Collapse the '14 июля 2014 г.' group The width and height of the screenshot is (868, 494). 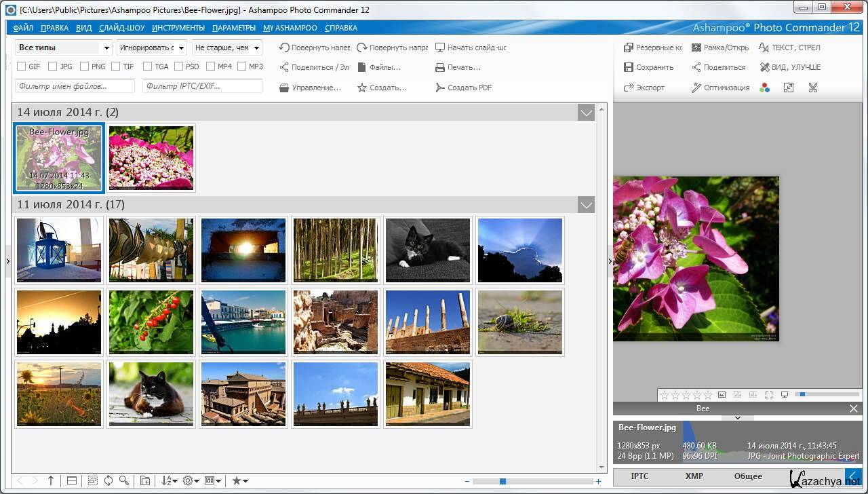coord(586,113)
